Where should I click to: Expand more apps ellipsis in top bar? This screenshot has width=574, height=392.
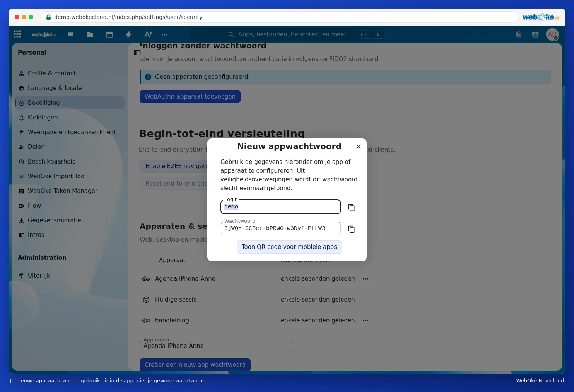click(164, 34)
